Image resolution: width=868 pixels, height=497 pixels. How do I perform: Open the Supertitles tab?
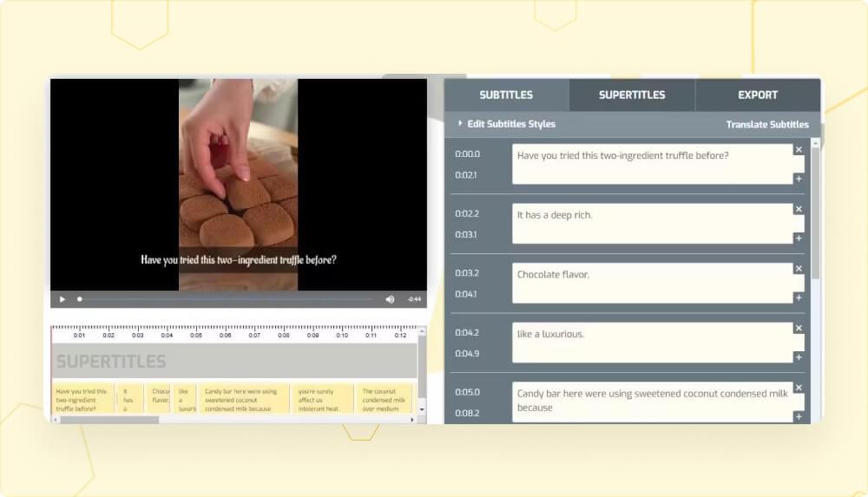tap(632, 95)
